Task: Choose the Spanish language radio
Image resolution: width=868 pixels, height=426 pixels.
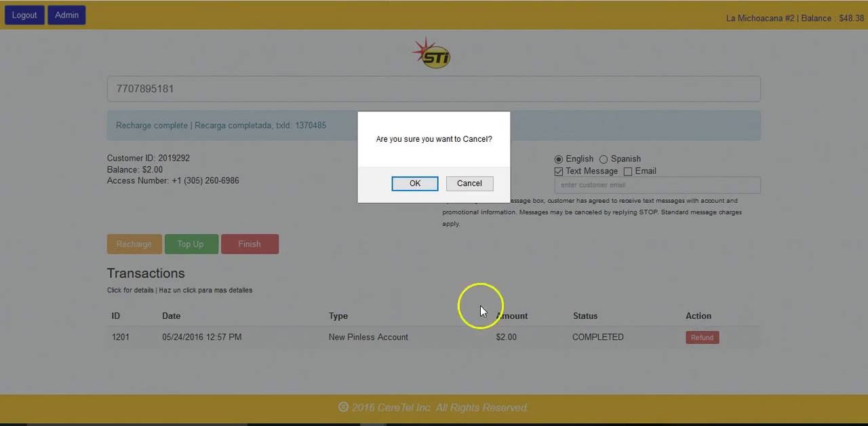Action: pyautogui.click(x=604, y=159)
